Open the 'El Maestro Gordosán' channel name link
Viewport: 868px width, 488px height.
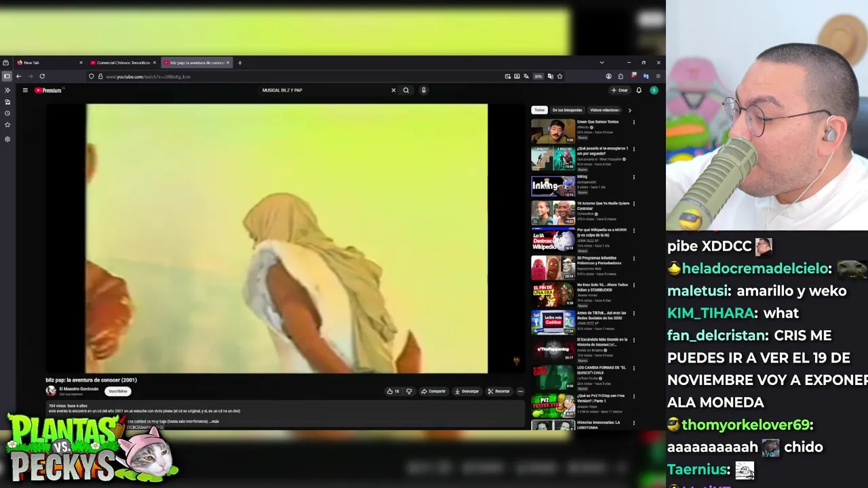coord(79,389)
